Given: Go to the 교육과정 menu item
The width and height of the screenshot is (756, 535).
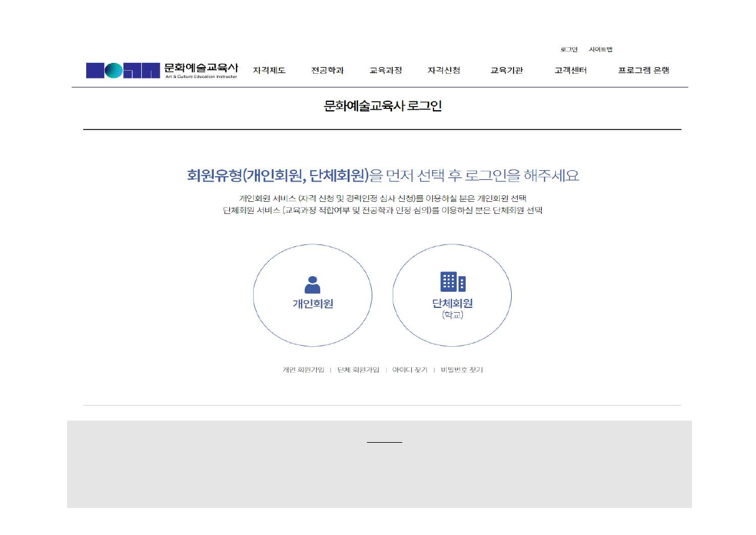Looking at the screenshot, I should (385, 71).
